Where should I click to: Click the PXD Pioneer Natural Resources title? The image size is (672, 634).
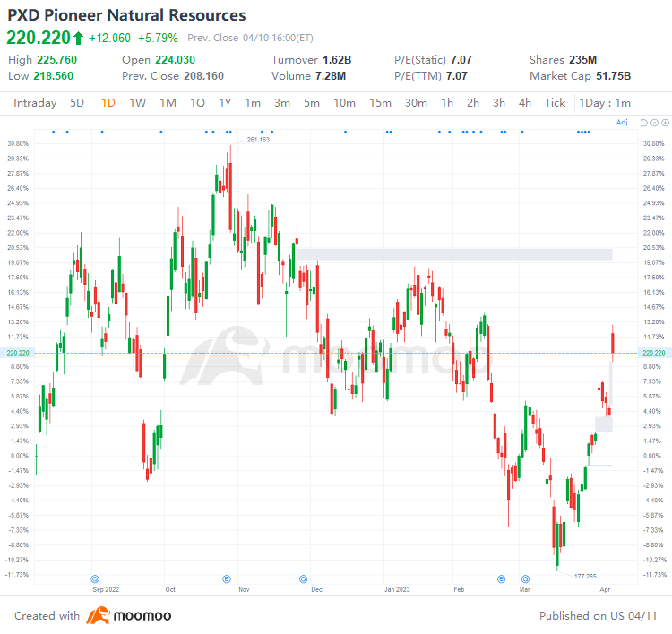coord(126,15)
